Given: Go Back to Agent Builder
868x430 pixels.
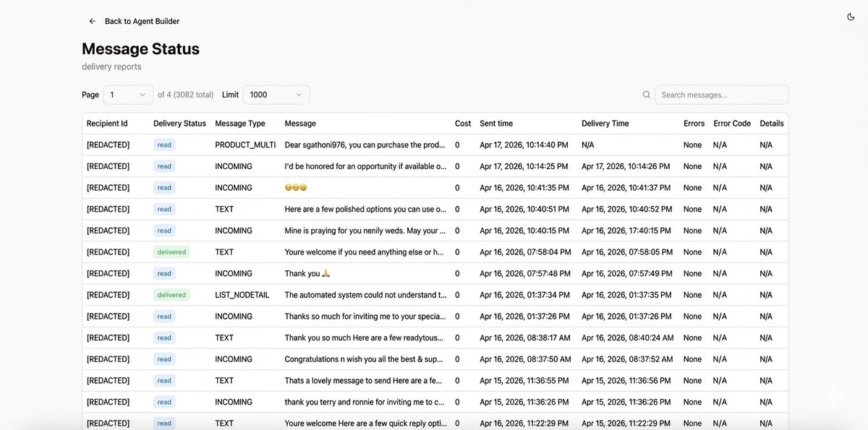Looking at the screenshot, I should 142,21.
